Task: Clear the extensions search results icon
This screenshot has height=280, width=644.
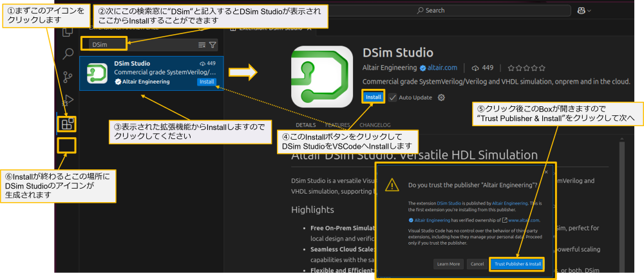Action: click(x=202, y=45)
